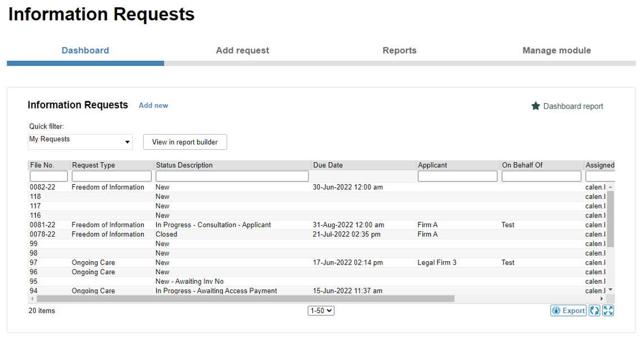Click the Status Description filter input
Viewport: 644px width, 339px height.
pyautogui.click(x=232, y=176)
